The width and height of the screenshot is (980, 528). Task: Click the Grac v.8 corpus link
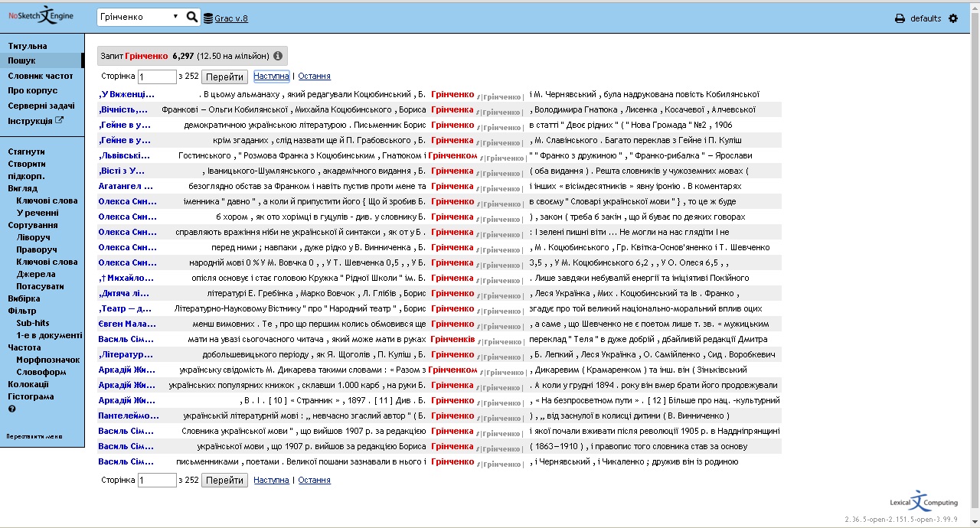231,18
